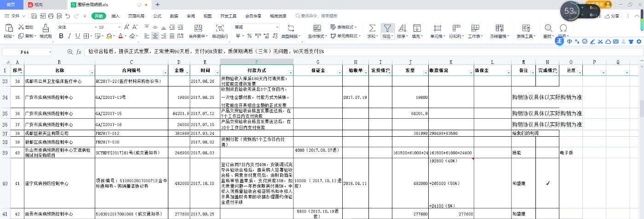The width and height of the screenshot is (644, 219).
Task: Toggle underline formatting
Action: [x=78, y=36]
